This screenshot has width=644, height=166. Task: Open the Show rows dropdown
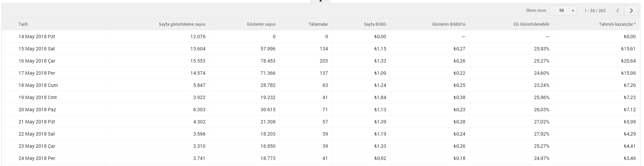pos(563,11)
